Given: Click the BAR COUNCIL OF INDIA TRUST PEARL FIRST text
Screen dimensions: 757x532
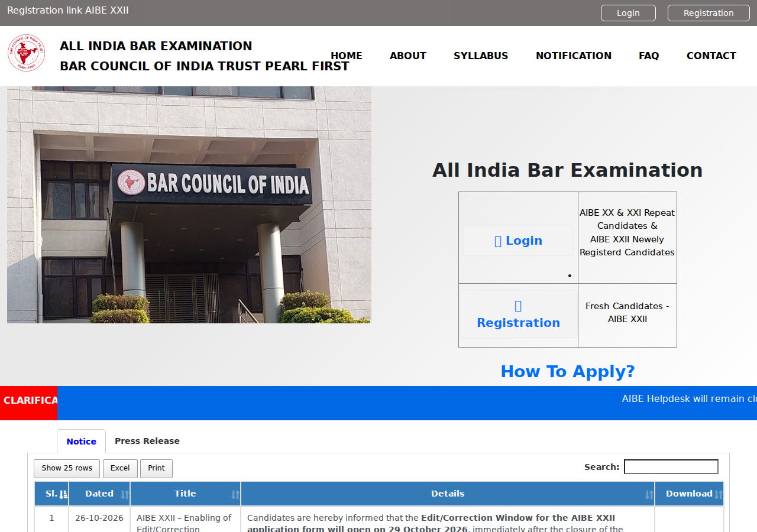Looking at the screenshot, I should [x=205, y=66].
